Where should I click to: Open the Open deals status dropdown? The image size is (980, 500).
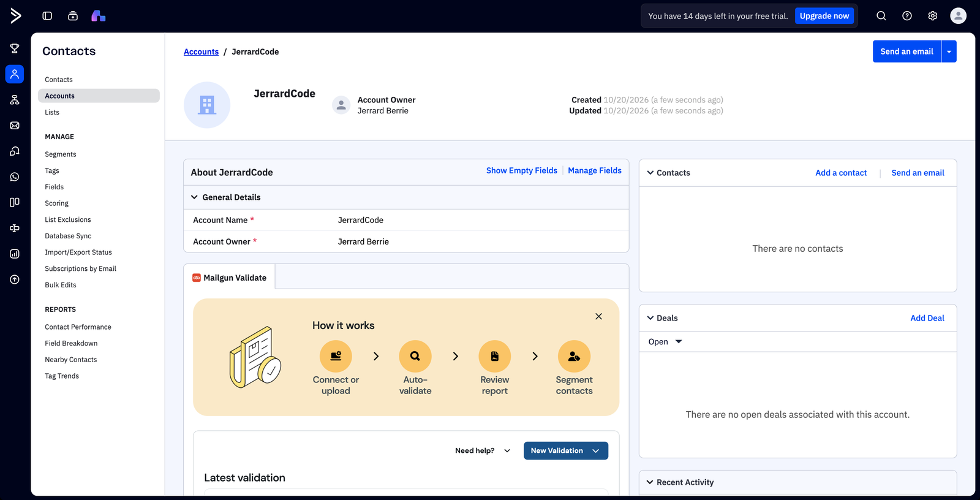[x=665, y=342]
